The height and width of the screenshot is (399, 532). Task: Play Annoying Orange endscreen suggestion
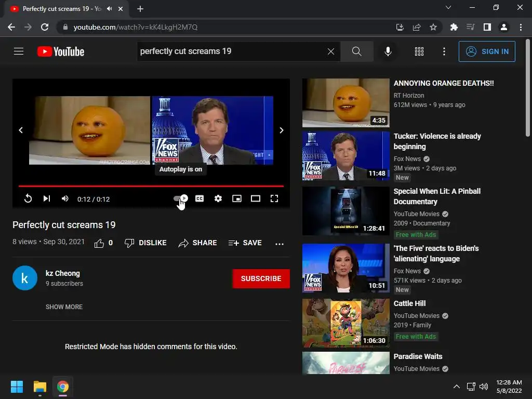point(89,130)
